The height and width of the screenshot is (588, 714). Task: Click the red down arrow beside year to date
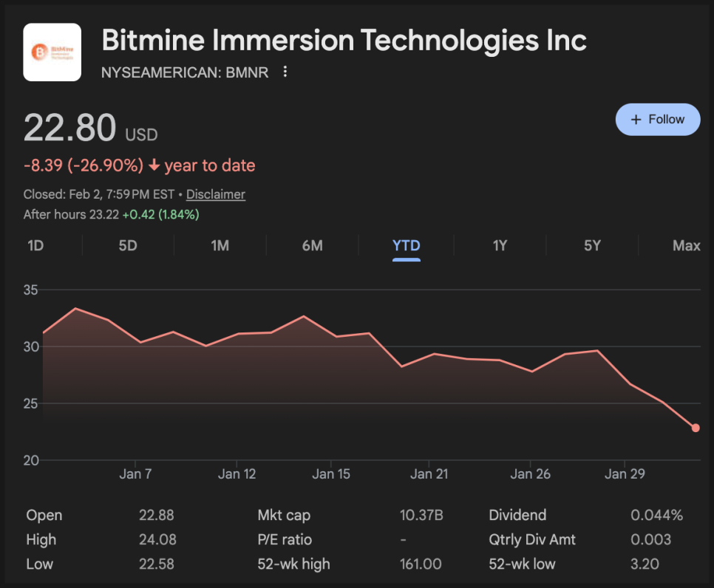[154, 166]
